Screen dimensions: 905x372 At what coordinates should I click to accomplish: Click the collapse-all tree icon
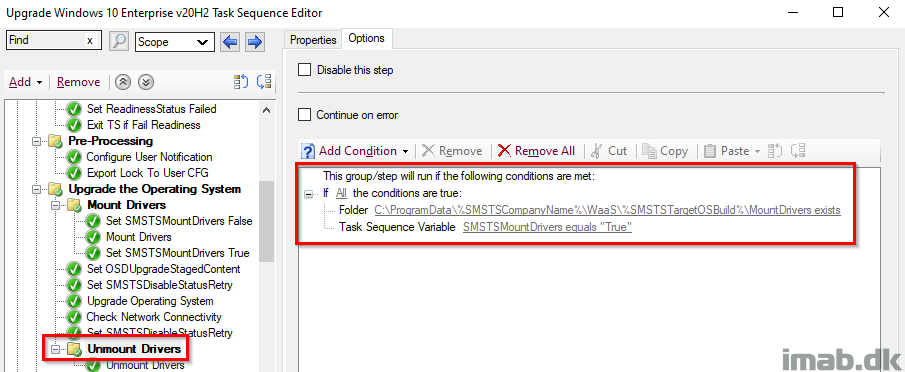tap(264, 82)
